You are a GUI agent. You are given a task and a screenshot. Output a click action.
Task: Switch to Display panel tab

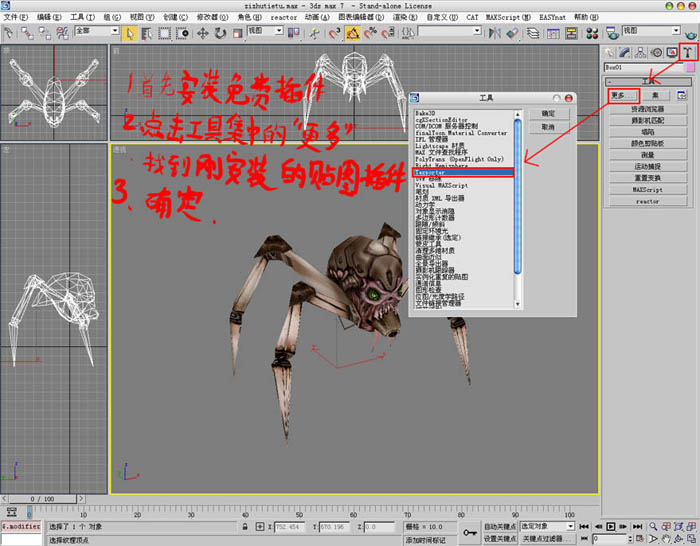(x=672, y=53)
